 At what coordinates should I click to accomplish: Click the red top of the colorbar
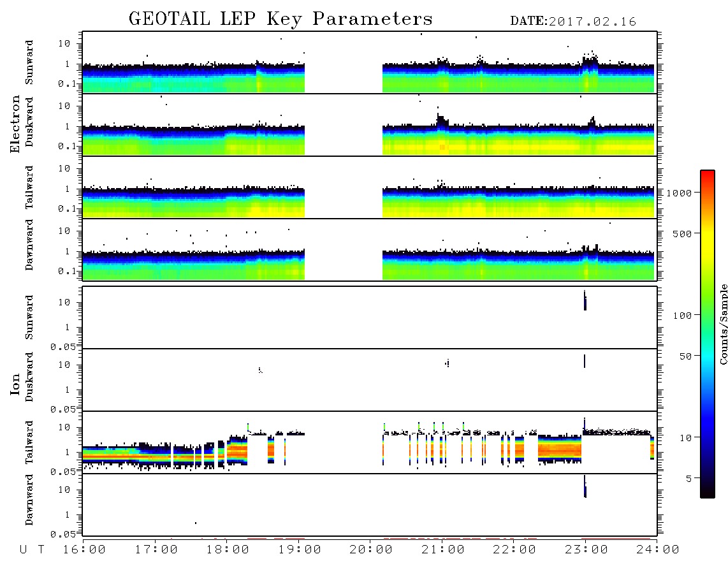click(x=707, y=175)
